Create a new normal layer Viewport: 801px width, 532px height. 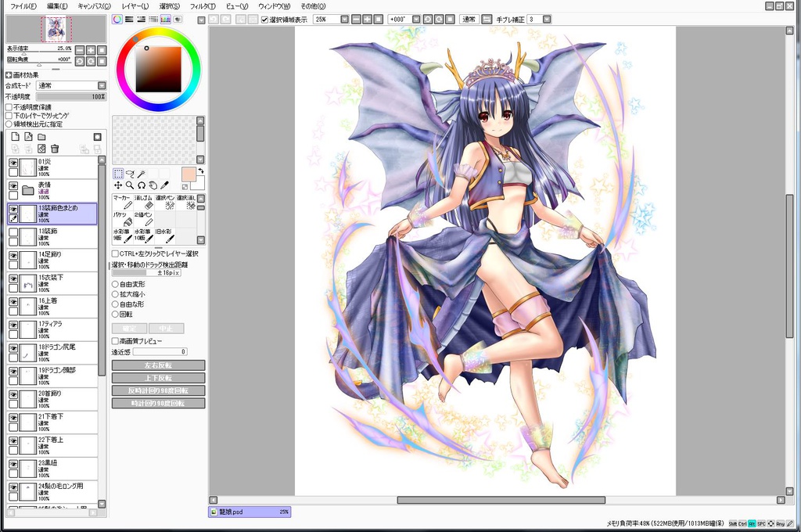16,136
